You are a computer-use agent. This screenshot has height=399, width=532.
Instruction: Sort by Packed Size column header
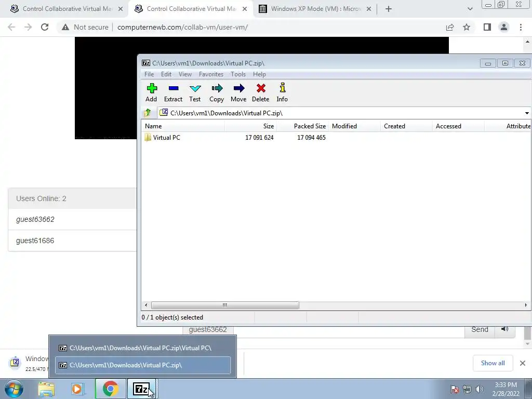click(303, 126)
